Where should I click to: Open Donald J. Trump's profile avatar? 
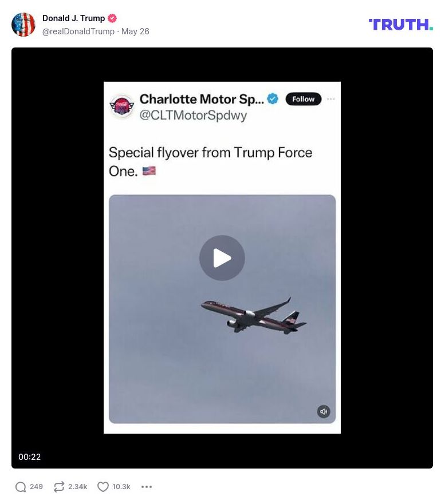23,25
